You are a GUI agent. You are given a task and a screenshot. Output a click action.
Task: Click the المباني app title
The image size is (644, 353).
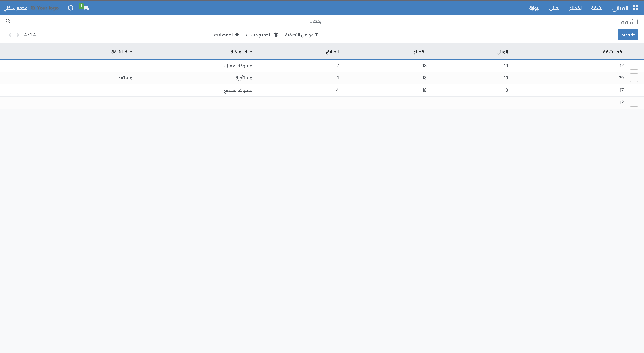point(620,8)
